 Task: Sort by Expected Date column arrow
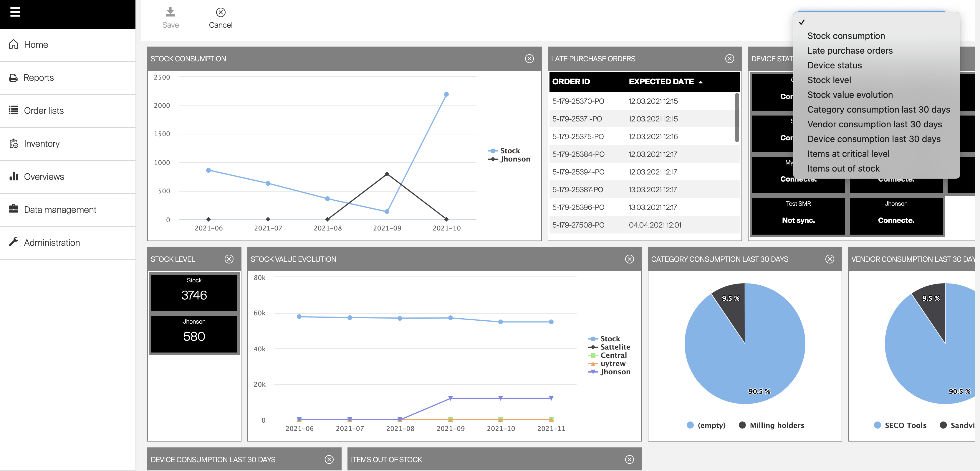700,82
